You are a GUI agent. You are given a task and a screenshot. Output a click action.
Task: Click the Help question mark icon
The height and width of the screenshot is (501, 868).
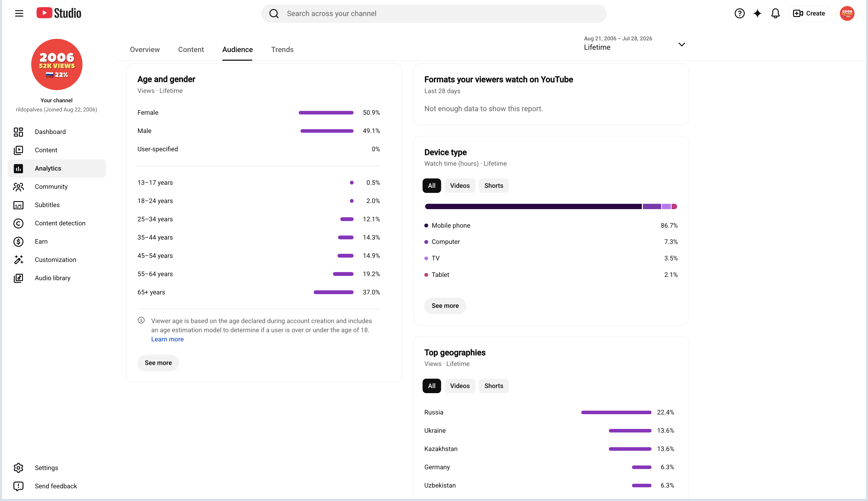pos(739,13)
